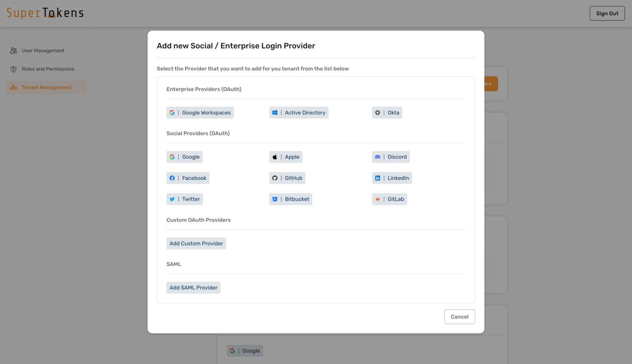Choose the Discord provider icon
Viewport: 632px width, 364px height.
(377, 157)
